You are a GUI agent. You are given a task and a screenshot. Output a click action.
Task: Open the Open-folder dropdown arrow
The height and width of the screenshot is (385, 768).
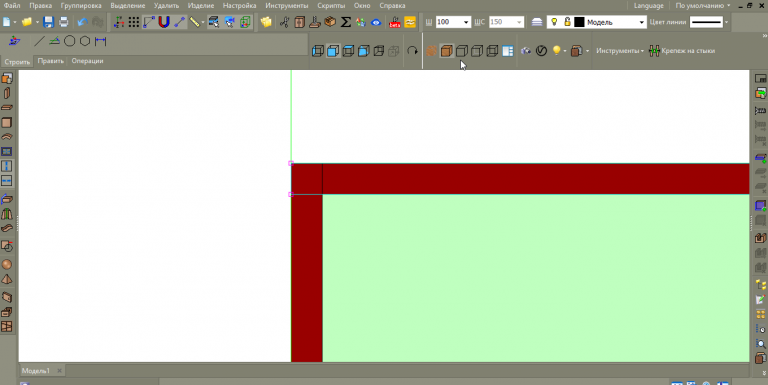pos(37,23)
